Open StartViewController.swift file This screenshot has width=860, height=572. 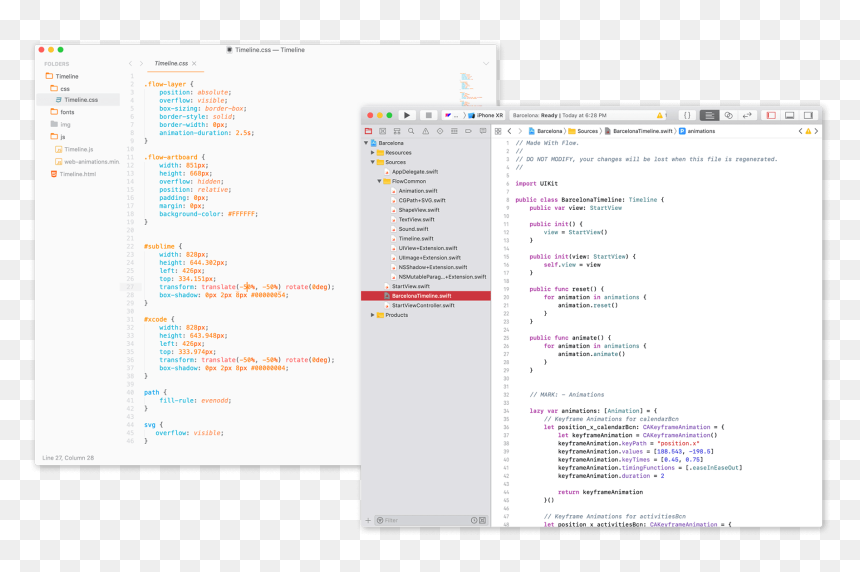coord(419,305)
